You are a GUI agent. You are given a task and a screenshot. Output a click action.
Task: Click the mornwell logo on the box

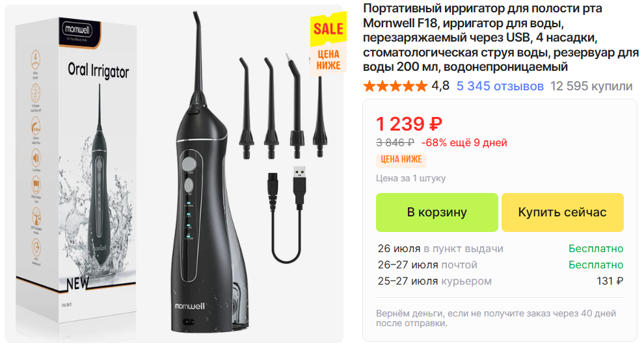coord(77,29)
